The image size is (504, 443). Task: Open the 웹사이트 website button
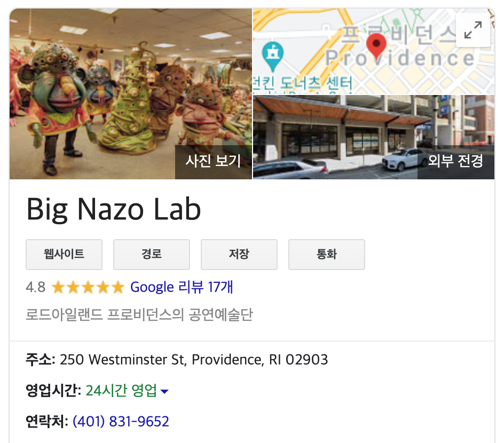click(x=64, y=255)
